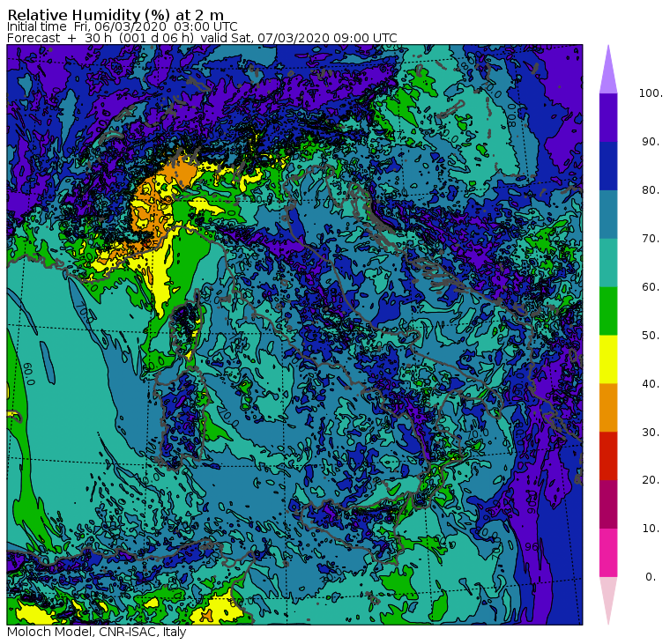Click the title 'Relative Humidity (%) at 2 m'

click(x=115, y=15)
